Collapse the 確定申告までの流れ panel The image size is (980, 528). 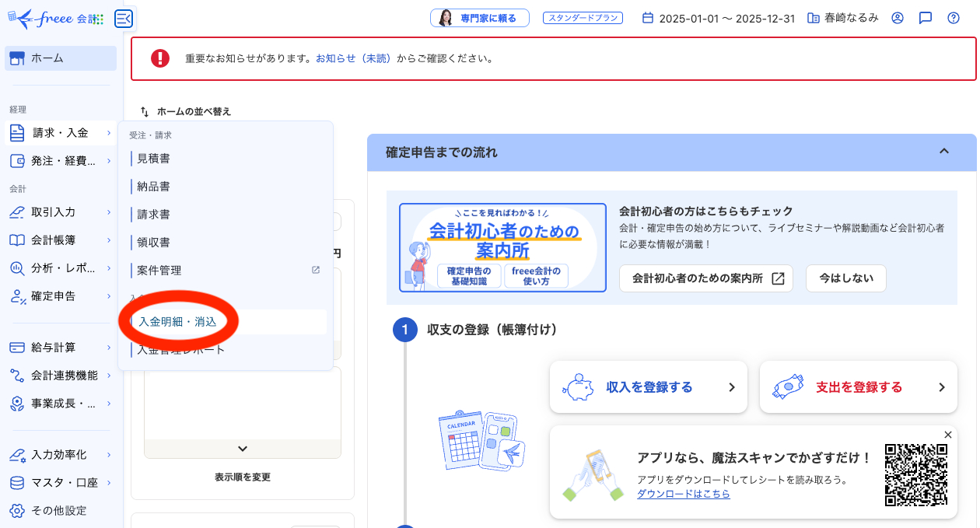(x=944, y=152)
